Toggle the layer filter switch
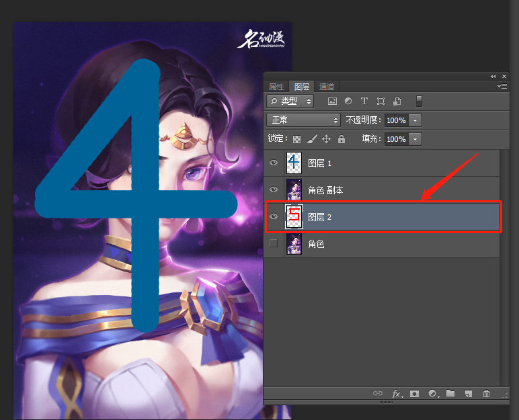Viewport: 519px width, 420px height. [x=419, y=101]
